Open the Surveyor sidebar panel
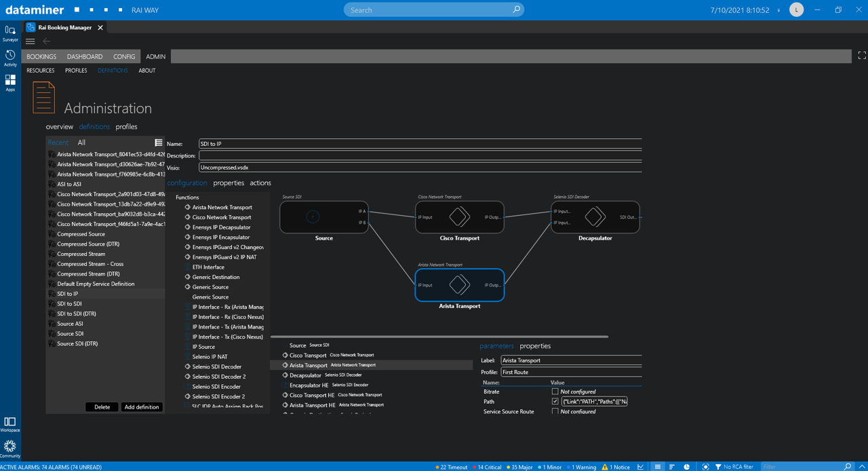 coord(10,33)
